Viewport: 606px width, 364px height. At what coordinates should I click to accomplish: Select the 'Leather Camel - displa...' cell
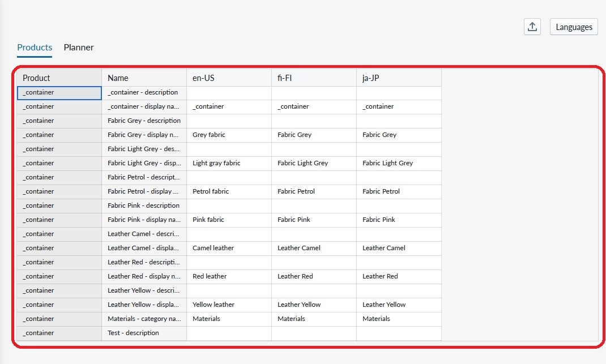[144, 249]
